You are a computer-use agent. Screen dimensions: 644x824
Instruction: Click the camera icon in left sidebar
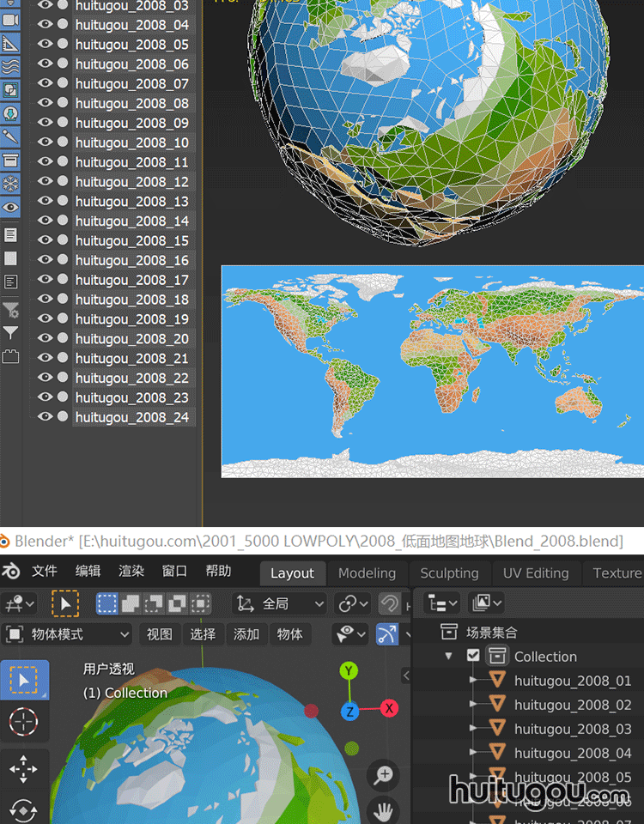[x=10, y=19]
